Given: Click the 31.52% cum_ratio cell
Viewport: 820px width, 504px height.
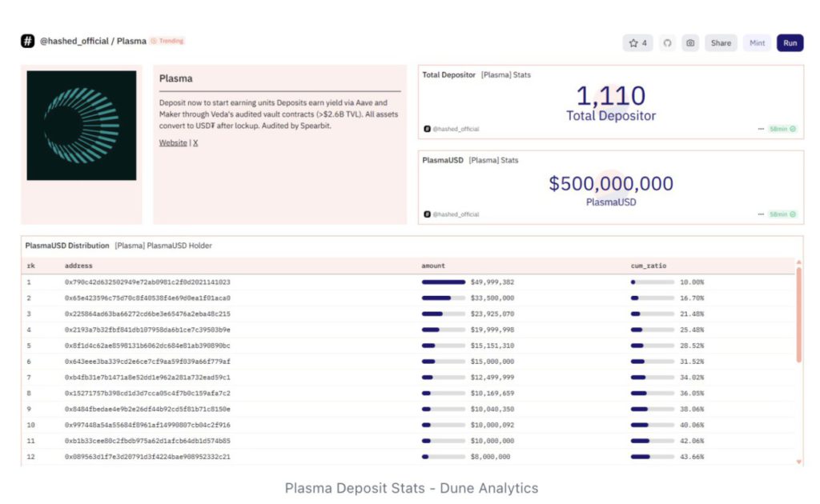Looking at the screenshot, I should pos(692,362).
